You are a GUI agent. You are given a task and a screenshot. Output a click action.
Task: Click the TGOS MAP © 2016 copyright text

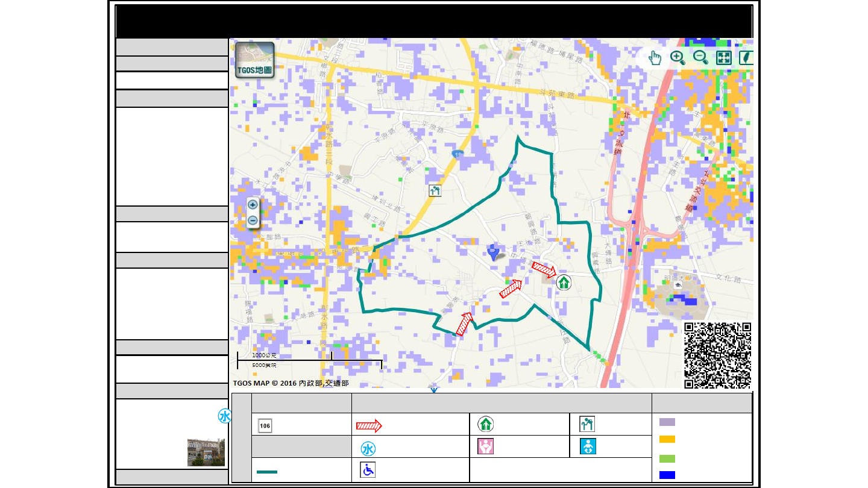click(291, 383)
